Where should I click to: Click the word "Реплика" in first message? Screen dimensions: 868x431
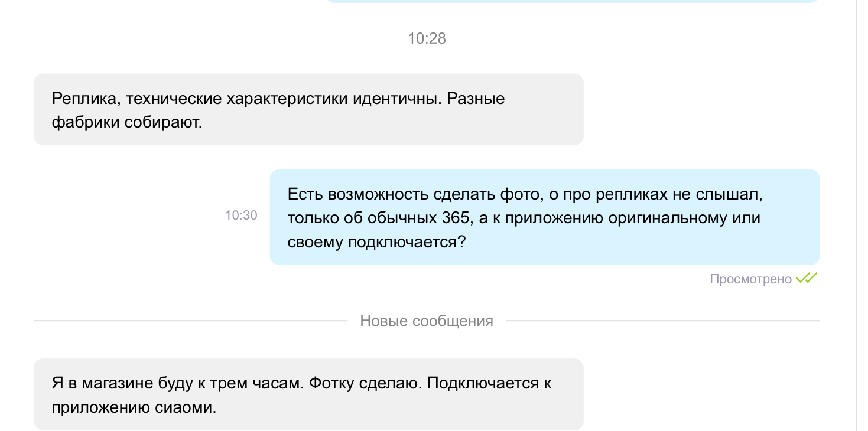coord(86,99)
